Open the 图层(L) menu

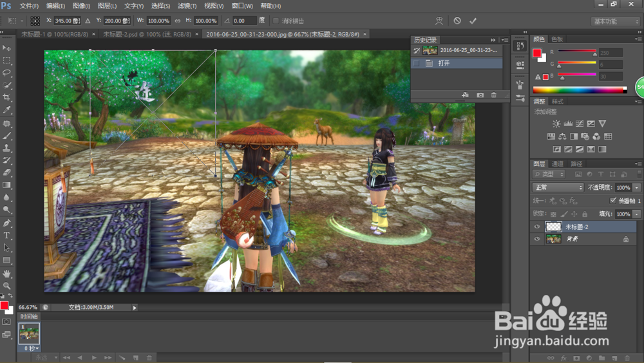(107, 6)
